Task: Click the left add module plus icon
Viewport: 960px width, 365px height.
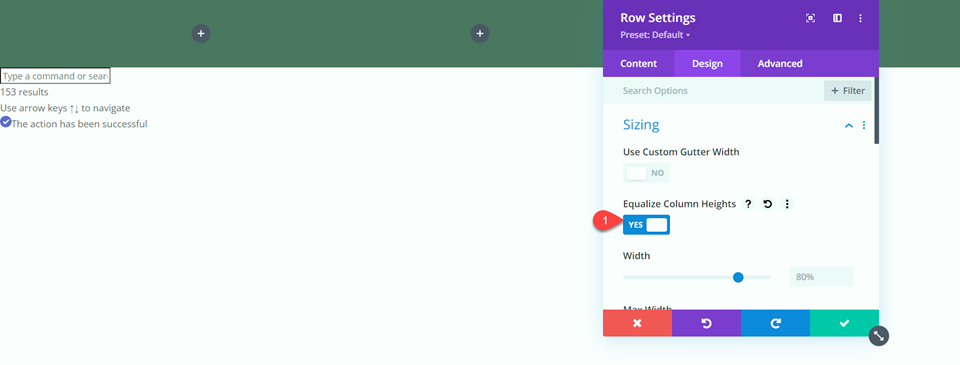Action: point(201,33)
